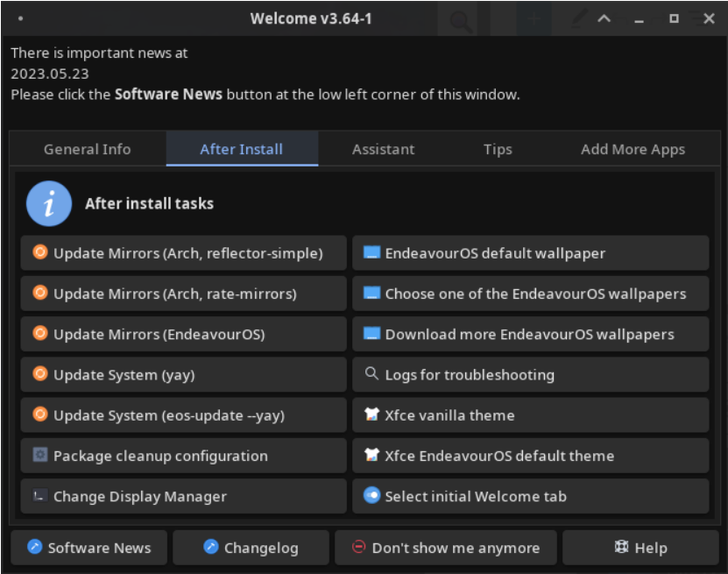Click magnifier icon of Logs for troubleshooting
728x574 pixels.
click(371, 373)
